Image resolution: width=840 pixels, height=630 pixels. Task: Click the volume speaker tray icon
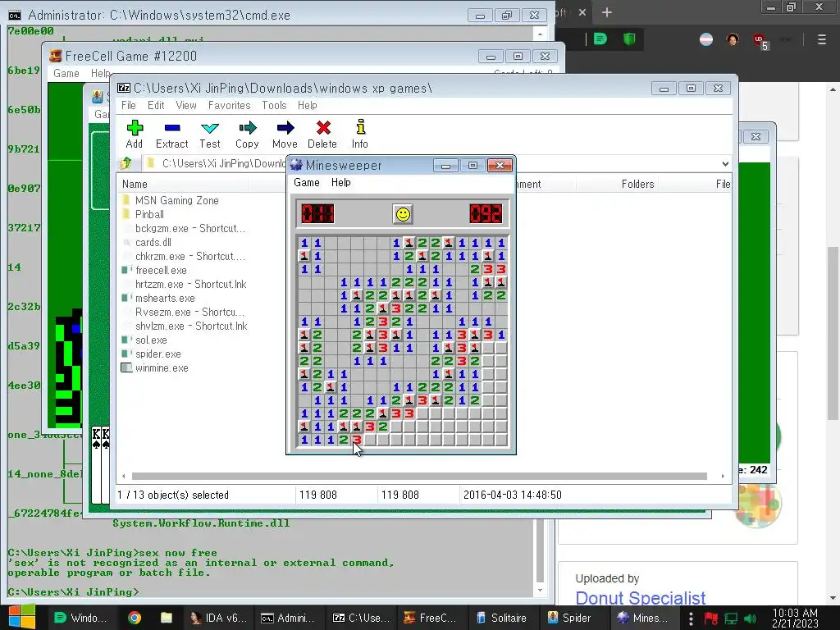tap(751, 619)
